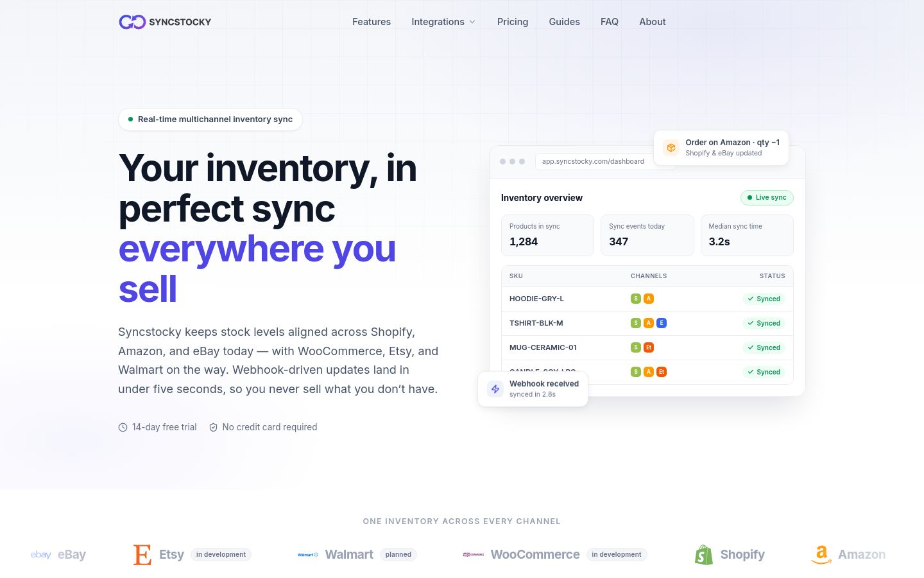The height and width of the screenshot is (578, 924).
Task: Click the Amazon channel icon on TSHIRT-BLK-M row
Action: click(x=649, y=323)
